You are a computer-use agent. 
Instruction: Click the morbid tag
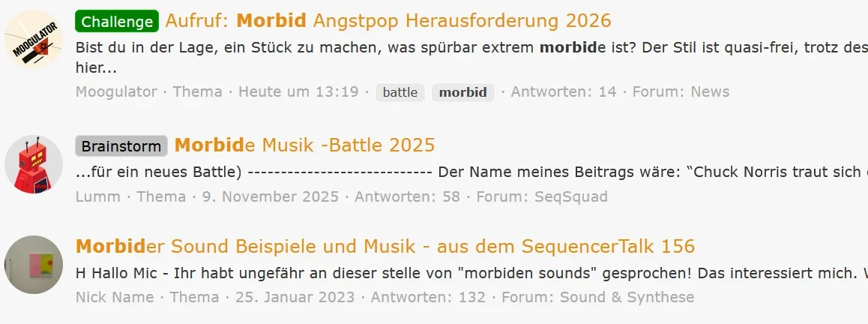pyautogui.click(x=462, y=92)
